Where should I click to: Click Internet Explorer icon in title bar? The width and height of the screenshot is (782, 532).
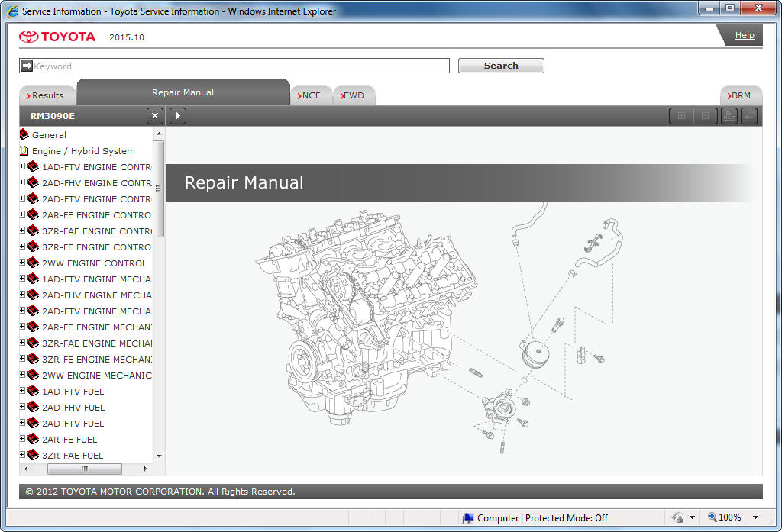point(12,11)
